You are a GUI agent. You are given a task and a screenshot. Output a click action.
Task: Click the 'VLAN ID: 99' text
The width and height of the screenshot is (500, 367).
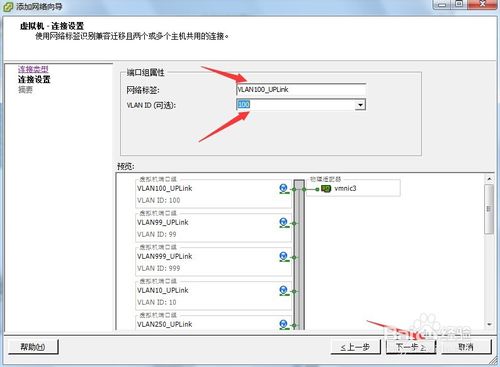click(x=157, y=234)
